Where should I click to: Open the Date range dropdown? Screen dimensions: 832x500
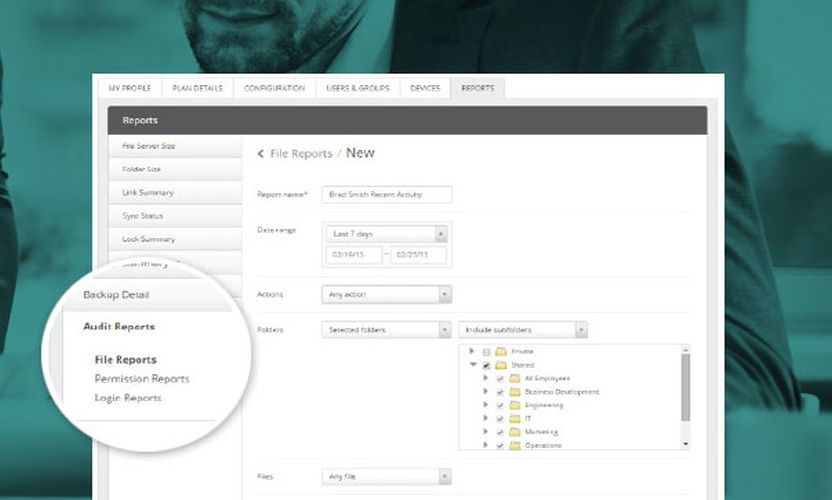pos(386,233)
